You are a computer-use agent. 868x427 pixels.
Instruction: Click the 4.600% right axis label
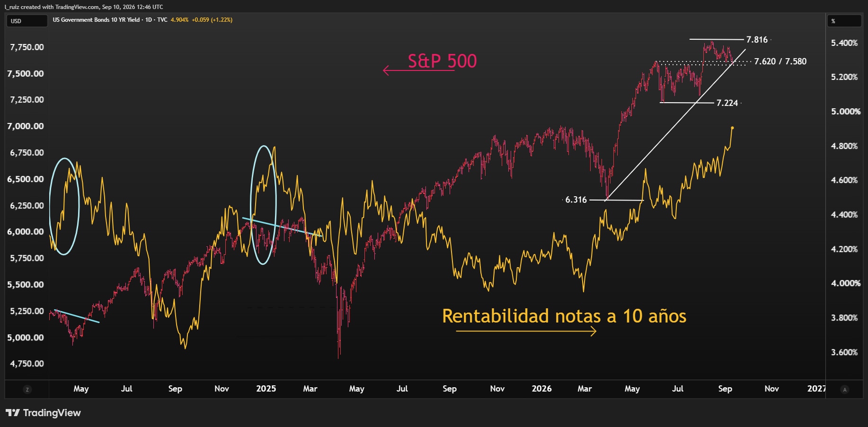(844, 180)
